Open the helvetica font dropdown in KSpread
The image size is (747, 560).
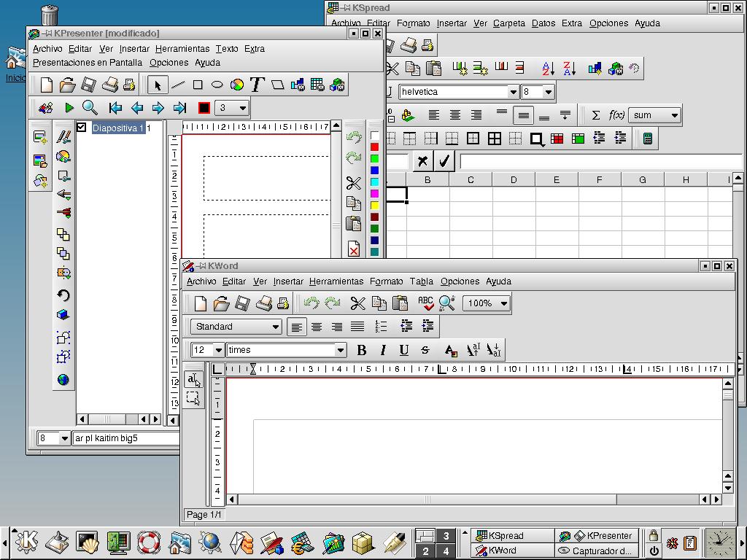pos(513,92)
